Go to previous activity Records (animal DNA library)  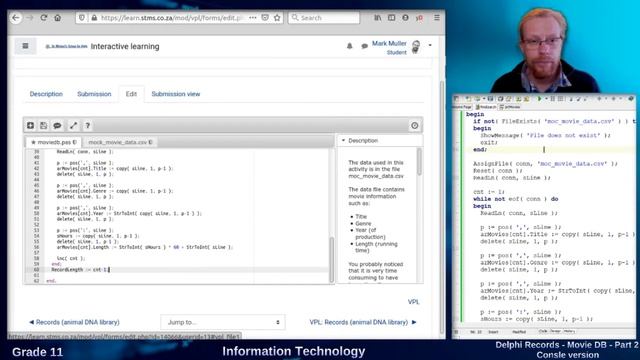[74, 322]
